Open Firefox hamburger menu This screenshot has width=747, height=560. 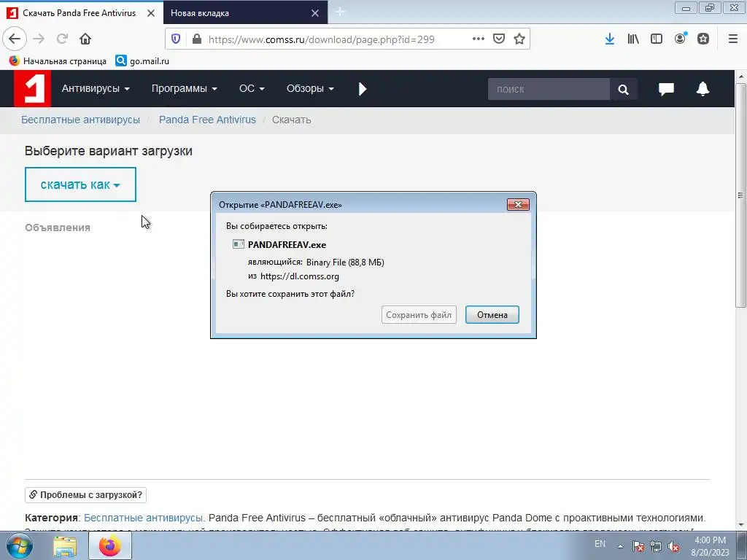(x=733, y=39)
